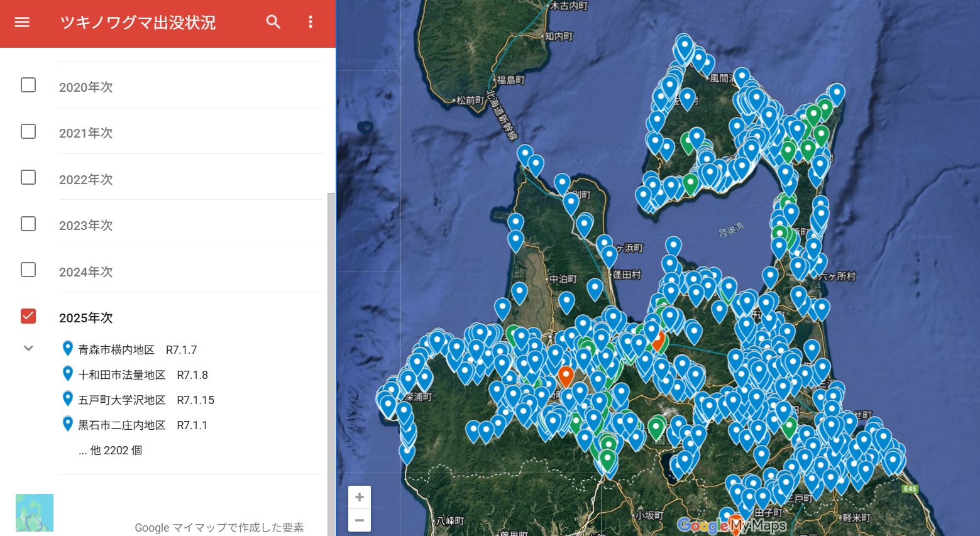Viewport: 980px width, 536px height.
Task: Click the Google My Maps logo
Action: 731,525
